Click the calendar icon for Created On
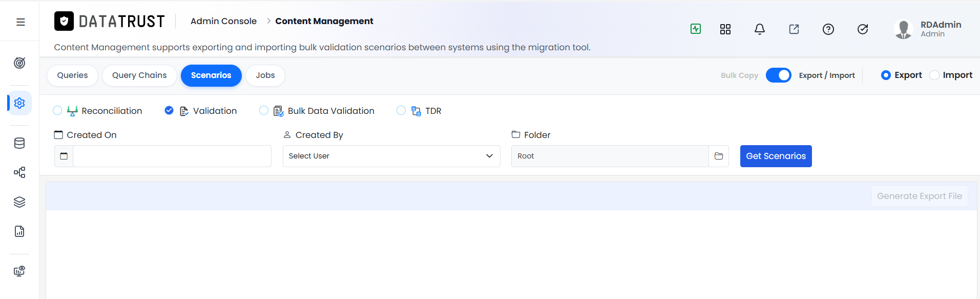 [64, 156]
